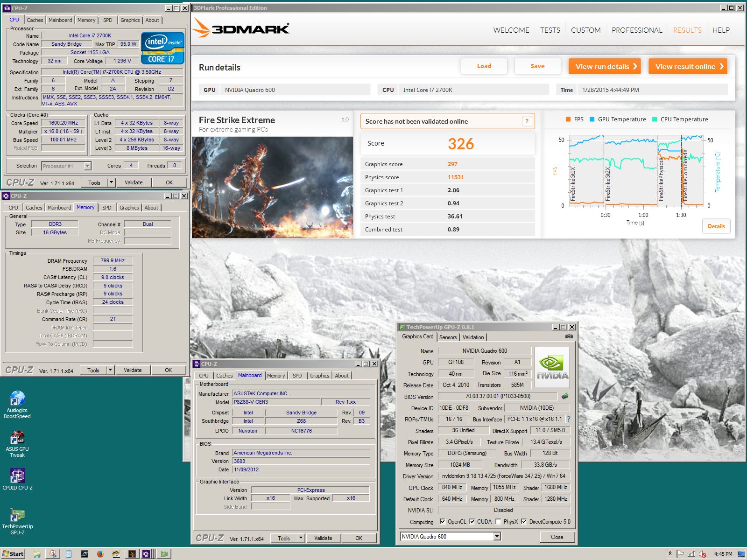This screenshot has width=747, height=560.
Task: Show hidden tray icons
Action: pos(670,554)
